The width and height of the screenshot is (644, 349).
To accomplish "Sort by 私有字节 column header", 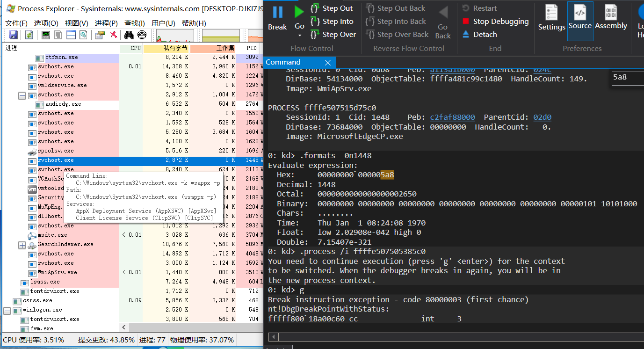I will click(166, 48).
